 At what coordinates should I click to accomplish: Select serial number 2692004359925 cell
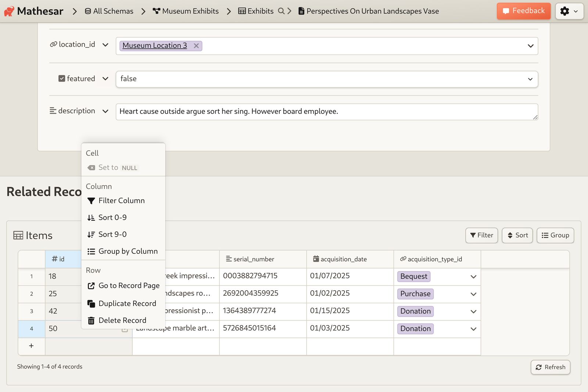pyautogui.click(x=263, y=294)
